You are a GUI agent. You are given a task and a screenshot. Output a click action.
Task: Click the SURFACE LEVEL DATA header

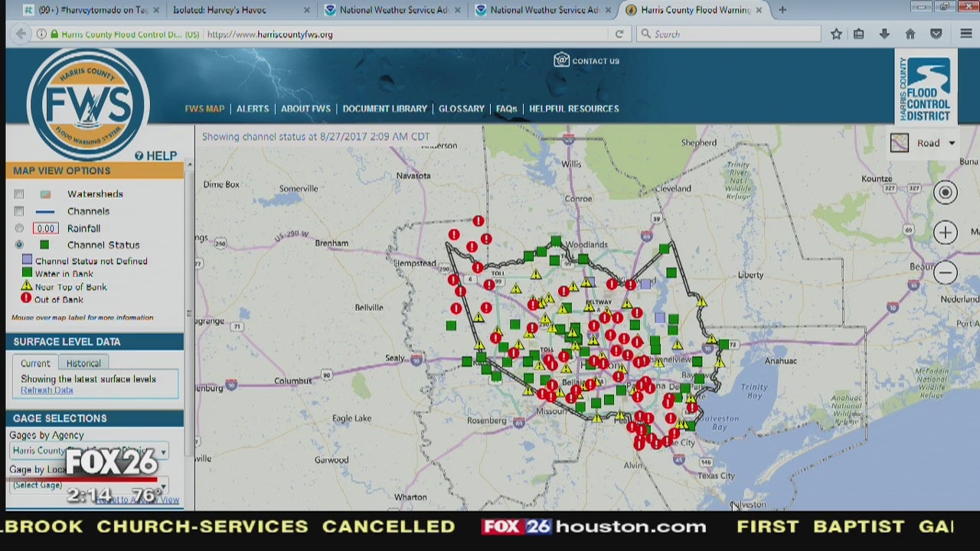point(94,341)
